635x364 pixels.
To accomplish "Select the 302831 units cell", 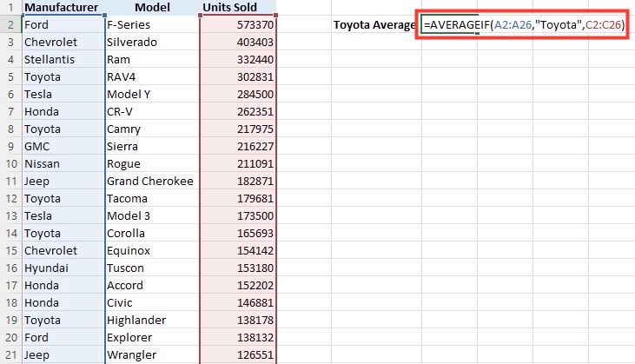I will [239, 77].
